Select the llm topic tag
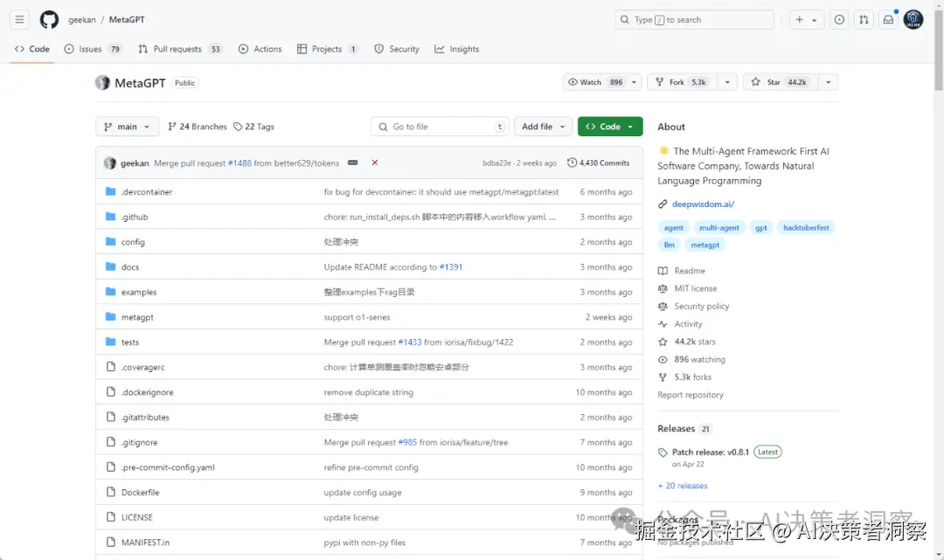 tap(669, 245)
